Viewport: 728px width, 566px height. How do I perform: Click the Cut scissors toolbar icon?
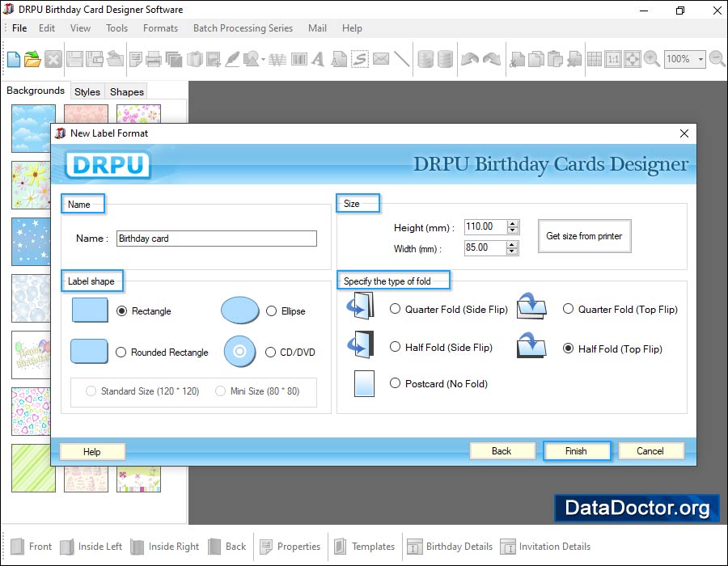[x=517, y=59]
